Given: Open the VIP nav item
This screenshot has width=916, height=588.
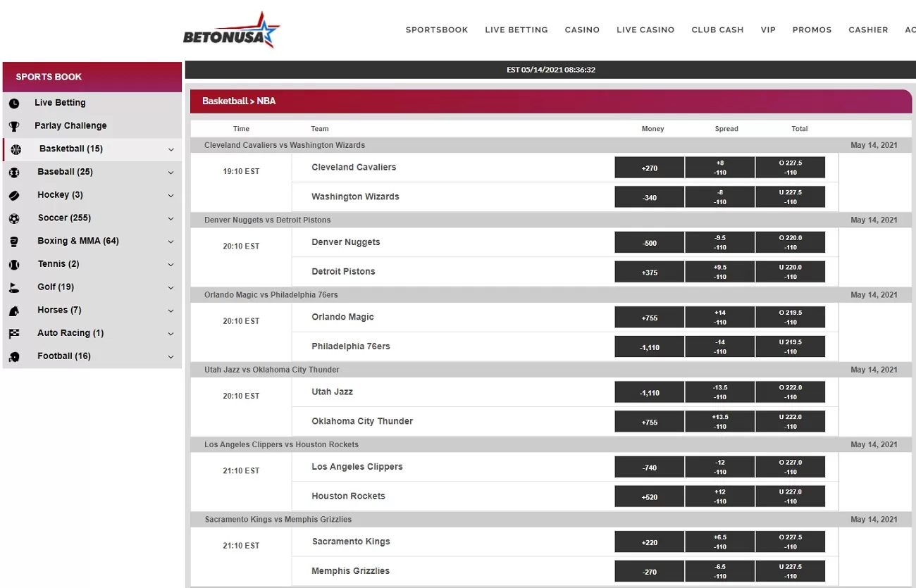Looking at the screenshot, I should coord(768,30).
